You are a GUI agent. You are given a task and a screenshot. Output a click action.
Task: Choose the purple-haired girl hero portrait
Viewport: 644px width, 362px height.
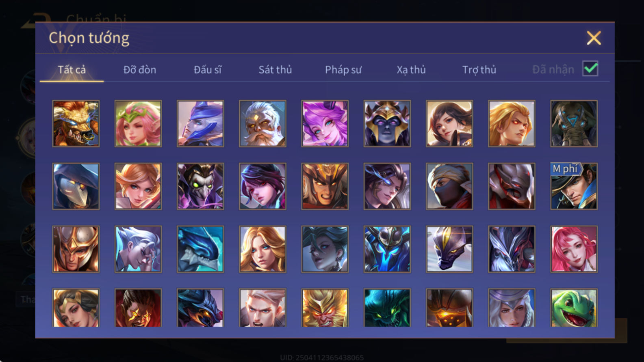click(x=325, y=123)
